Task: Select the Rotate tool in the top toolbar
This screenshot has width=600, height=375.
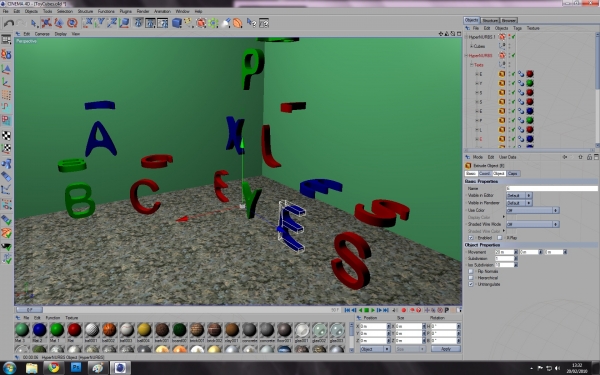Action: [72, 23]
